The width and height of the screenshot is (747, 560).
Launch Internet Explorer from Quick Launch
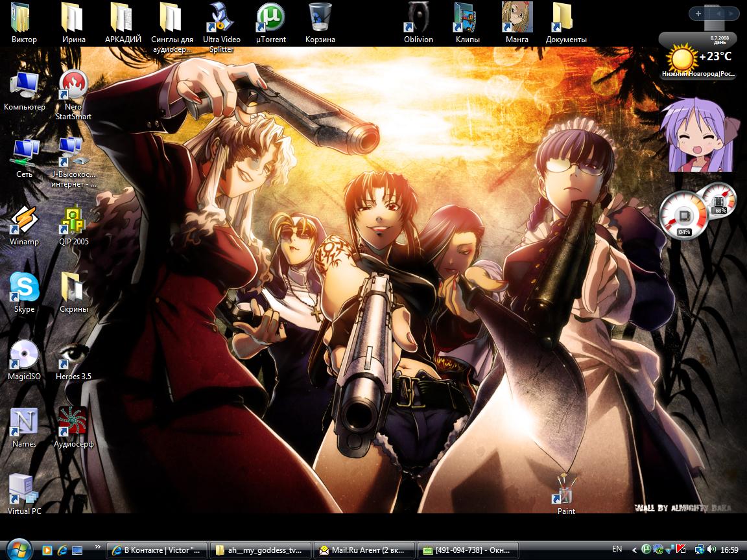pos(62,550)
